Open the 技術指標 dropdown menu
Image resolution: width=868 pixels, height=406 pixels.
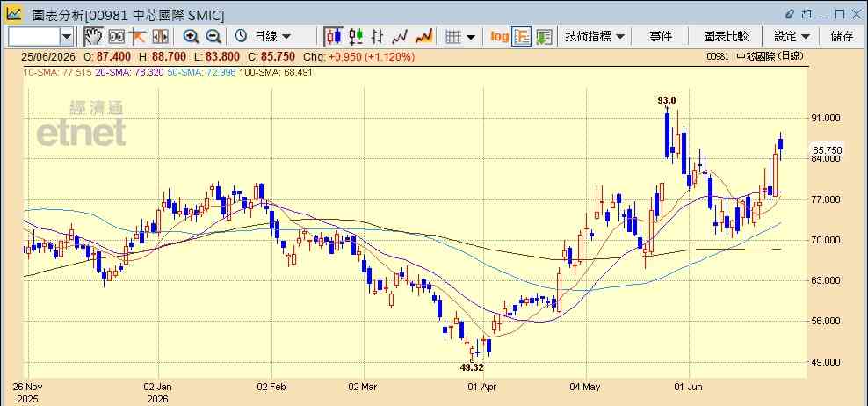pos(595,37)
